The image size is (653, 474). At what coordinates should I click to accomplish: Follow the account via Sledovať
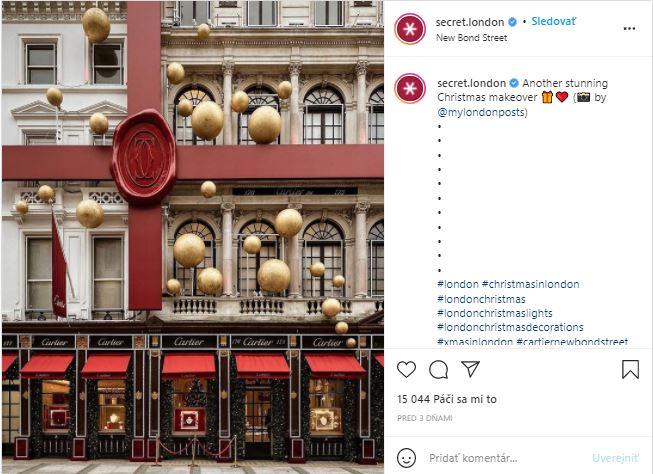click(554, 22)
